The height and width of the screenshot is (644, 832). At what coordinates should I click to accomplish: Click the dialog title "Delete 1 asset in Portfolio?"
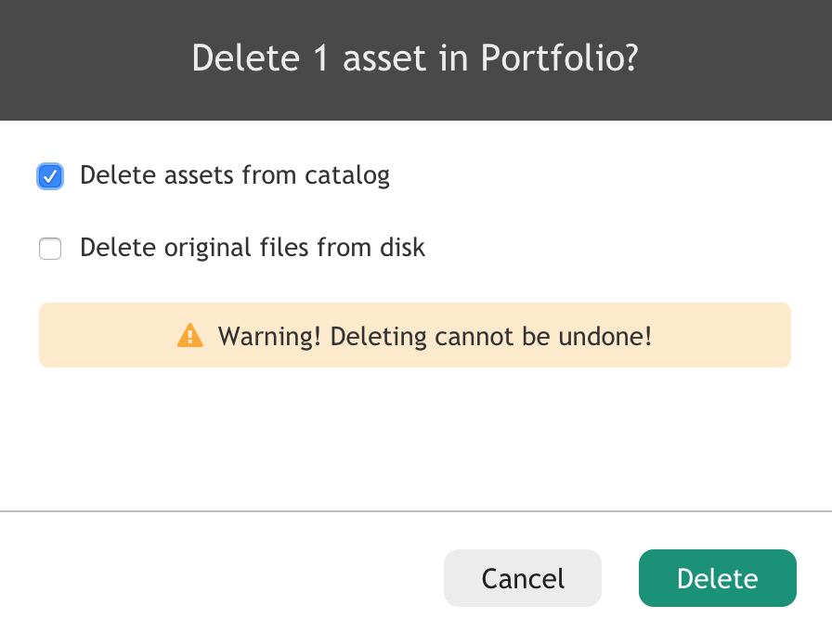415,58
